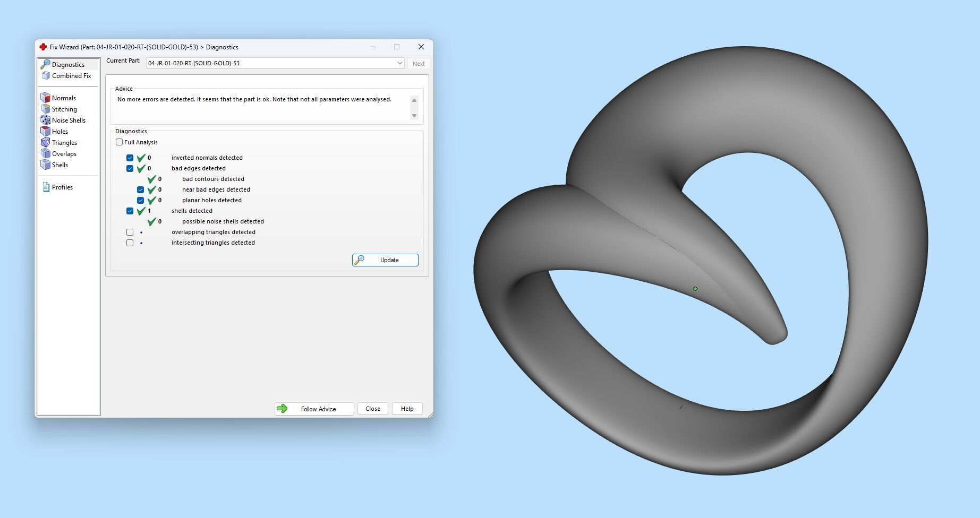Click the green point marker on ring model

click(x=695, y=289)
